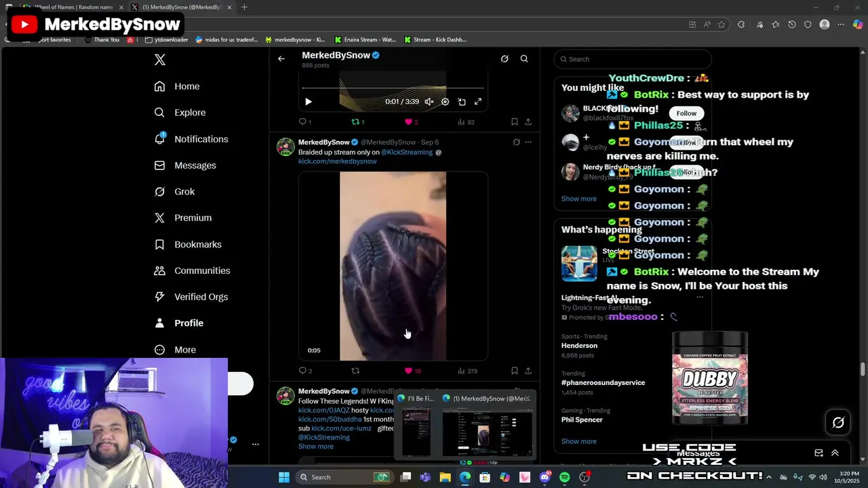868x488 pixels.
Task: Enter fullscreen on the 3:39 video
Action: (x=478, y=102)
